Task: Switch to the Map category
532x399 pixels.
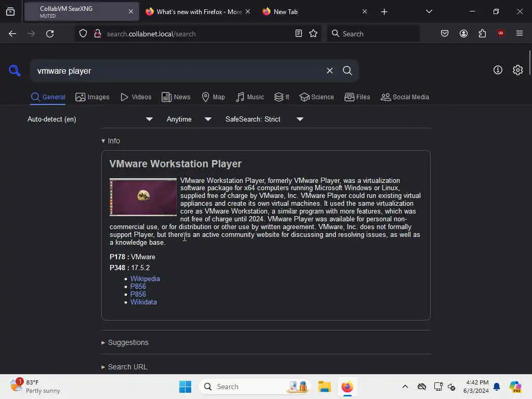Action: point(213,97)
